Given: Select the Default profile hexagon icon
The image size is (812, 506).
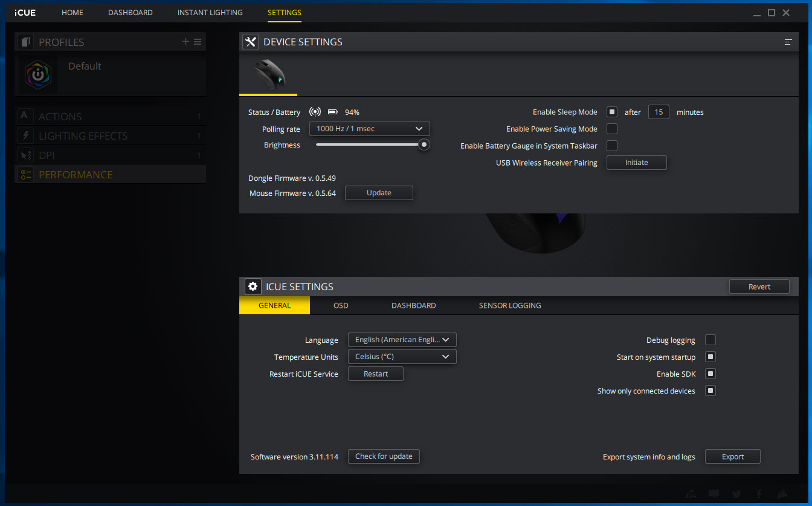Looking at the screenshot, I should [38, 74].
